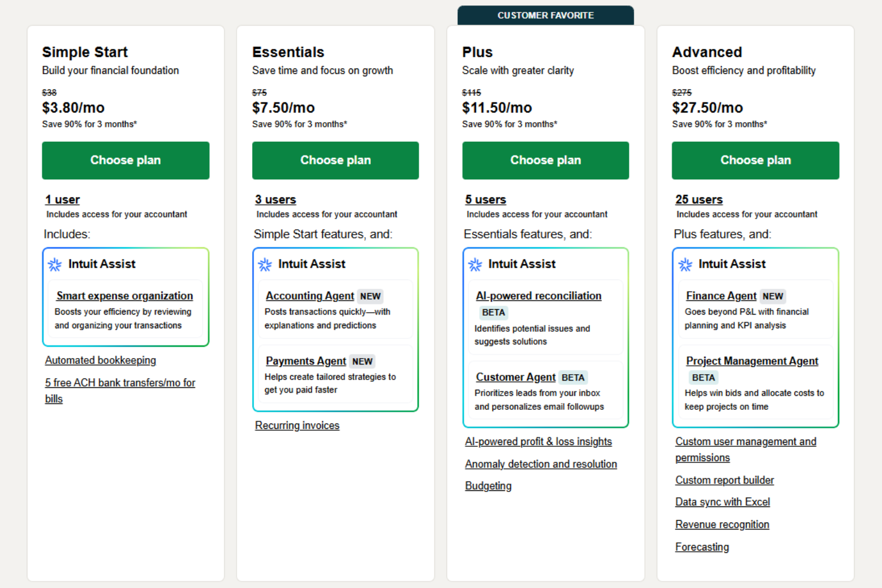Click the Intuit Assist sparkle icon in Simple Start
This screenshot has height=588, width=882.
coord(54,264)
